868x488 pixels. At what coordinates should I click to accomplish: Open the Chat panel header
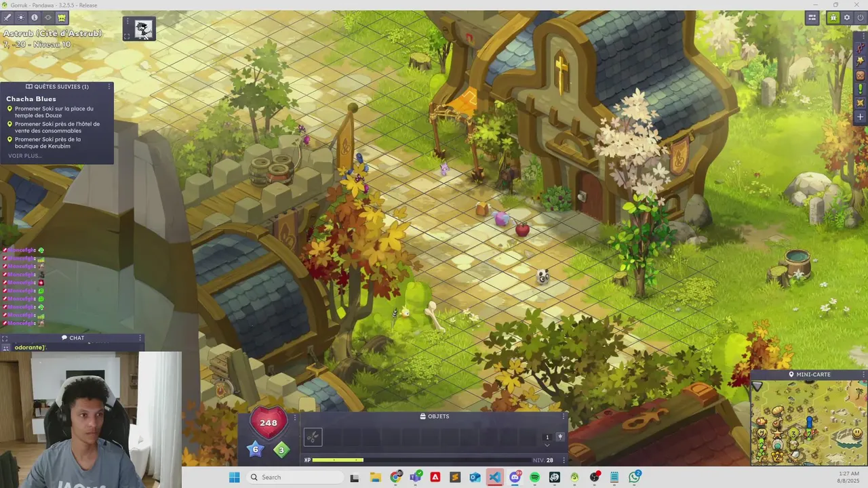tap(73, 338)
